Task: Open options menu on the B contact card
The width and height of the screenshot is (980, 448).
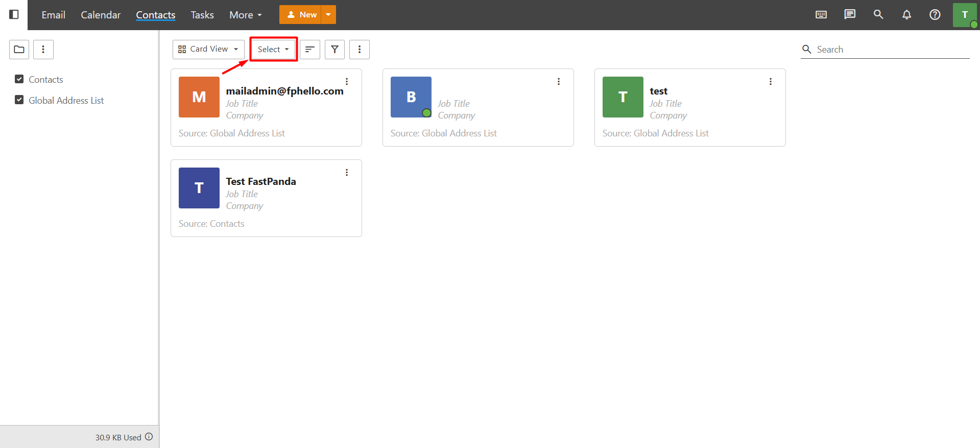Action: [x=559, y=82]
